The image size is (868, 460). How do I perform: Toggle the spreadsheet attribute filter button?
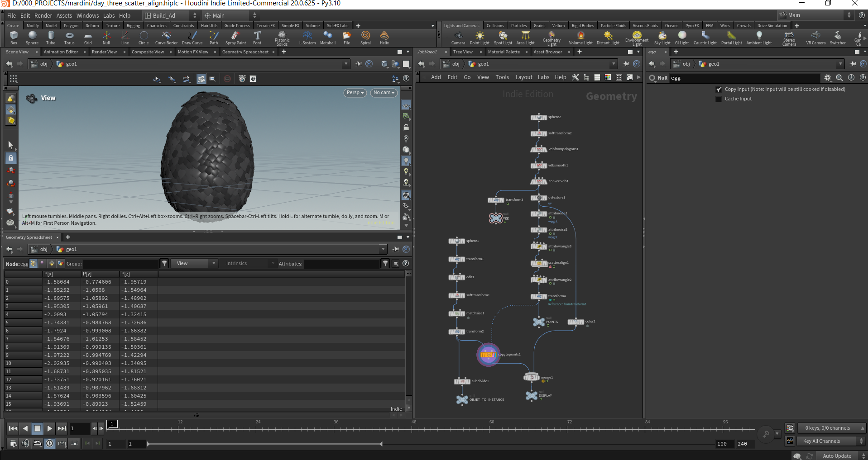click(385, 264)
